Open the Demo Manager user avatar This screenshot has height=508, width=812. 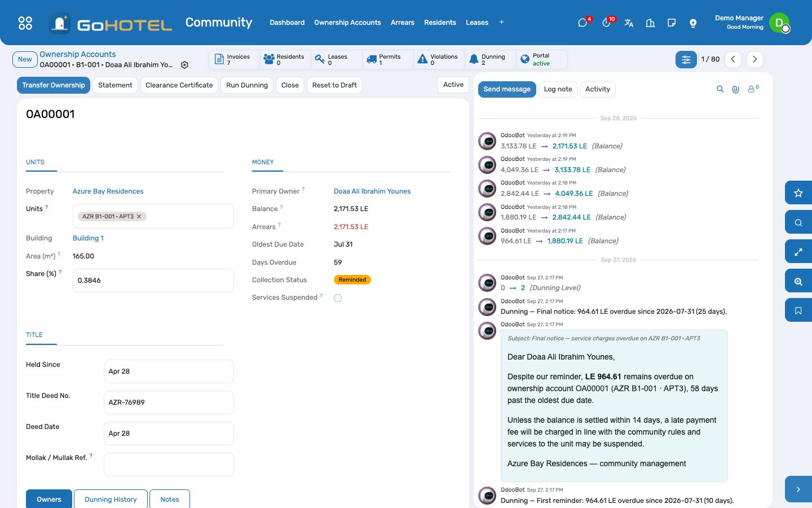pos(779,23)
